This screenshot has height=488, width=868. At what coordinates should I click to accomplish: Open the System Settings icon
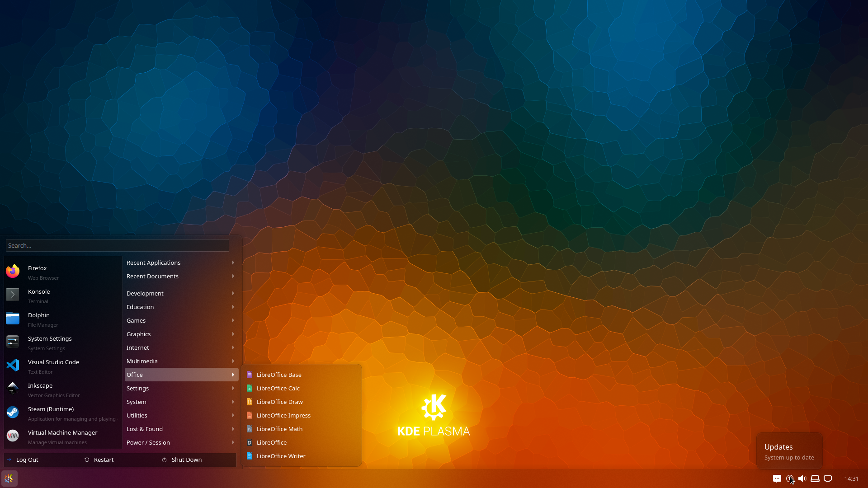click(13, 342)
